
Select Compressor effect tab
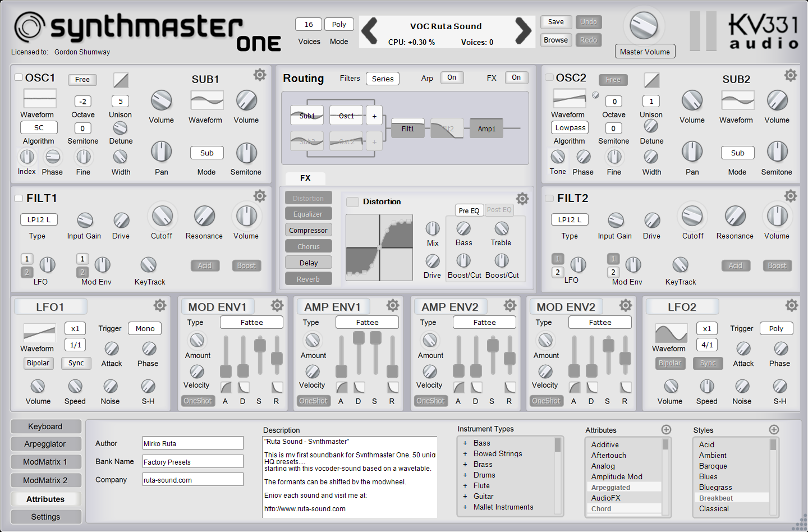308,230
